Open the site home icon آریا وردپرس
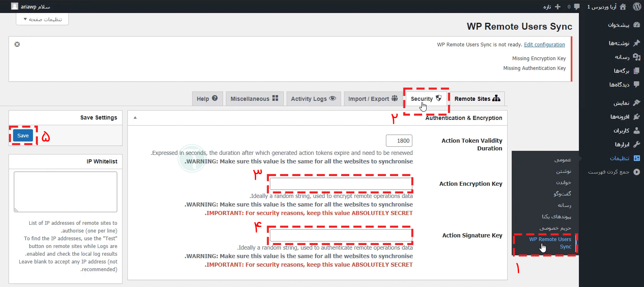Image resolution: width=644 pixels, height=287 pixels. pos(623,7)
